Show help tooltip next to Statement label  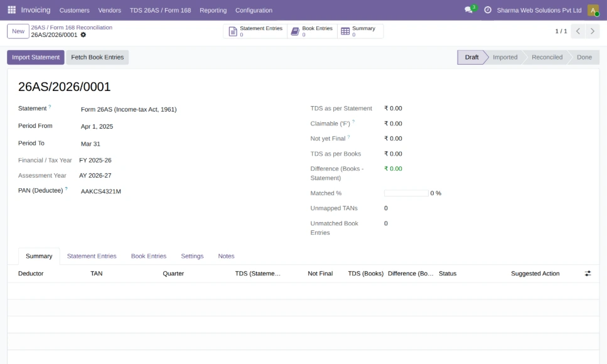tap(50, 107)
